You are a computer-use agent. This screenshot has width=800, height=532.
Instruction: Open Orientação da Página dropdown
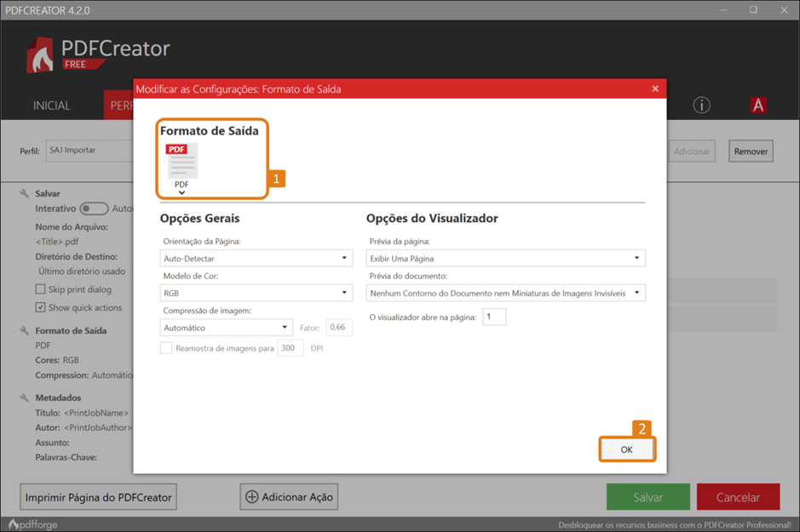tap(256, 258)
